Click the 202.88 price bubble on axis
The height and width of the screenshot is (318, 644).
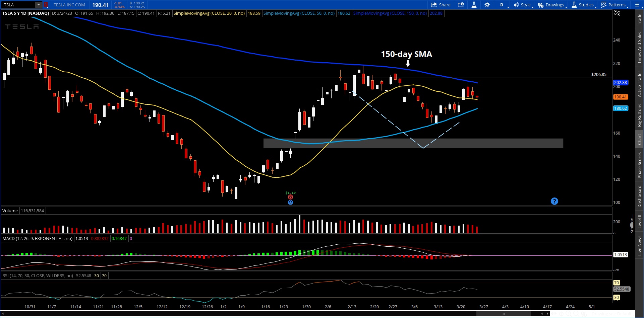[621, 82]
